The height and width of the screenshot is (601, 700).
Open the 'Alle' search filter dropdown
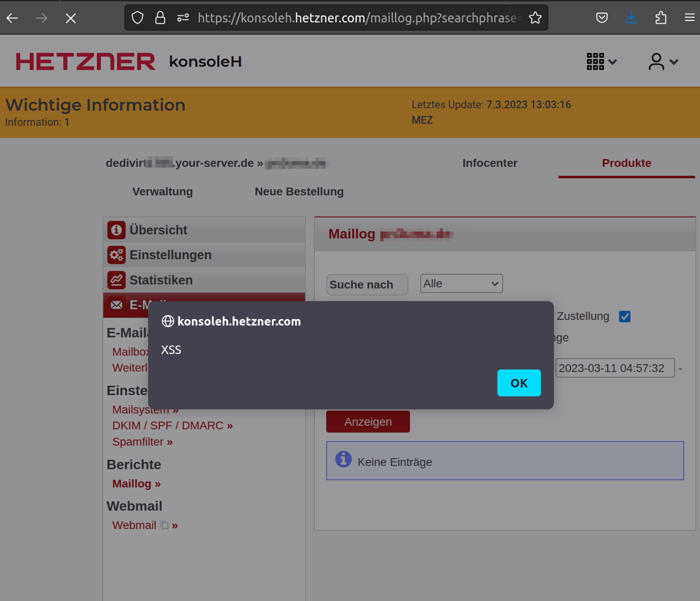(461, 284)
